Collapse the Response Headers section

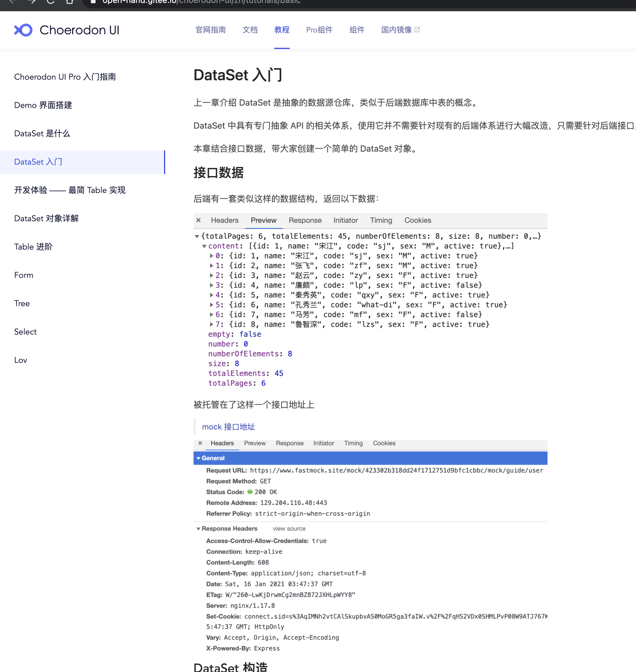coord(198,529)
